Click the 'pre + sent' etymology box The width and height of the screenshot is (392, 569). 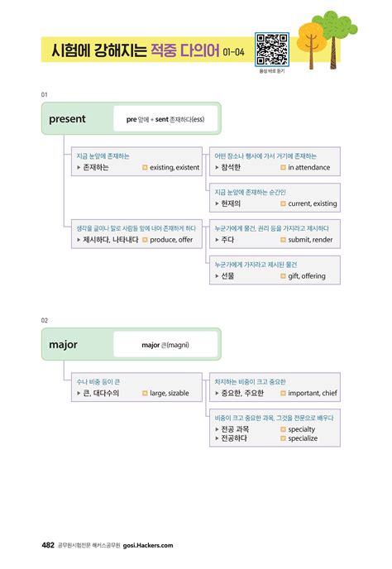tap(165, 119)
